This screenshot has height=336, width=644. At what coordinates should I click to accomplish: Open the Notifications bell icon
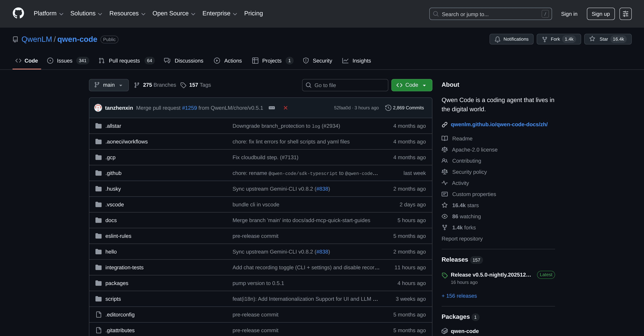point(498,39)
